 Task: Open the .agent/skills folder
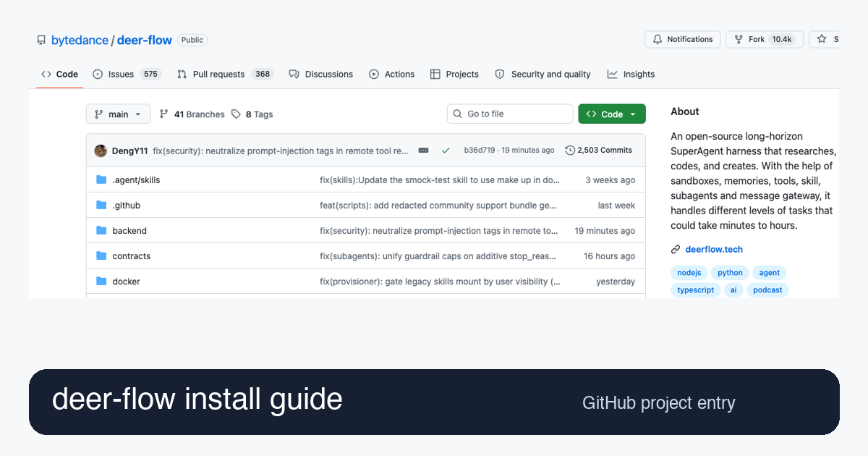[x=136, y=180]
